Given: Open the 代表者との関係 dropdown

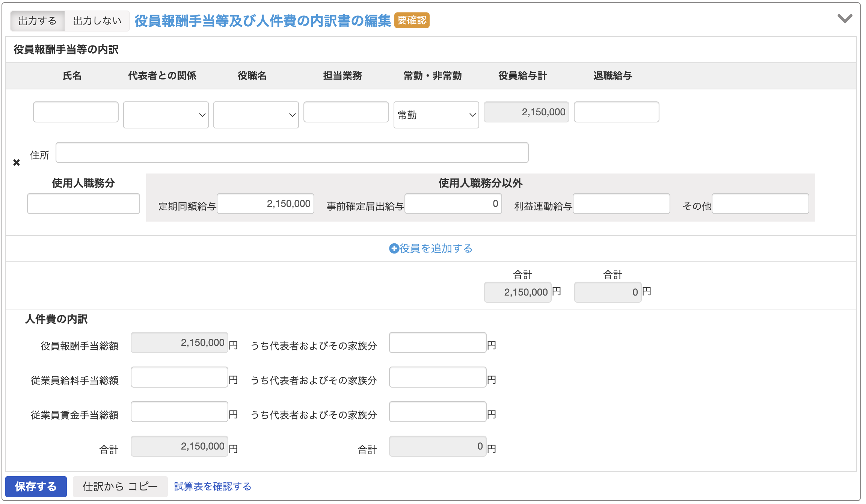Looking at the screenshot, I should pos(166,115).
